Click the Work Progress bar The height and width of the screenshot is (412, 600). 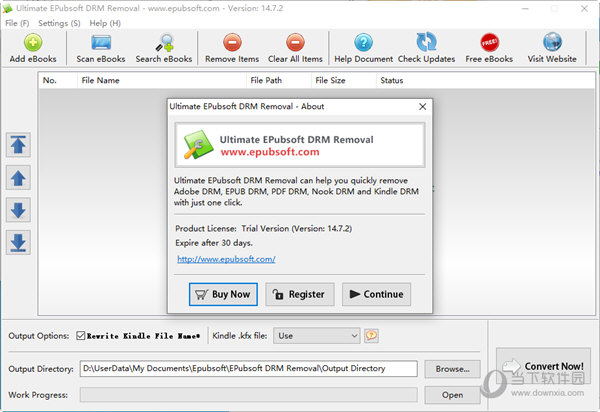click(x=248, y=394)
